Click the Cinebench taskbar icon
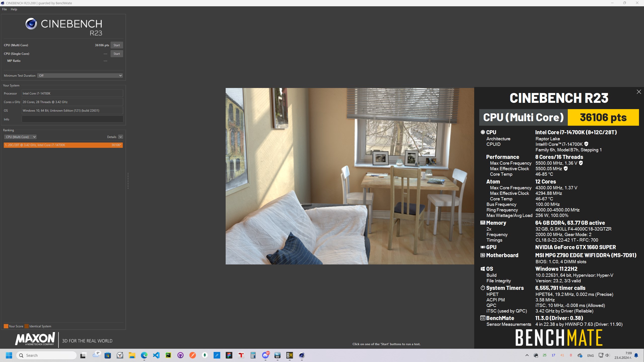 (302, 355)
